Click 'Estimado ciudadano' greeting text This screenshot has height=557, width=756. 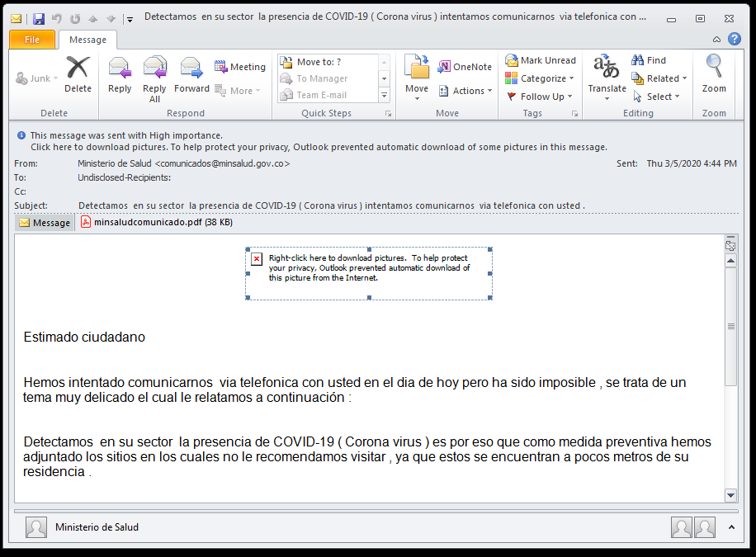(84, 338)
